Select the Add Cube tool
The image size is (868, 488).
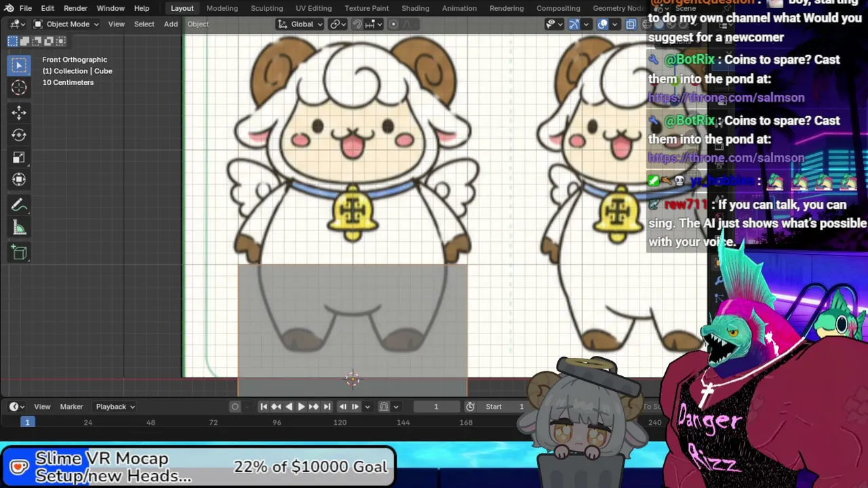pyautogui.click(x=19, y=253)
